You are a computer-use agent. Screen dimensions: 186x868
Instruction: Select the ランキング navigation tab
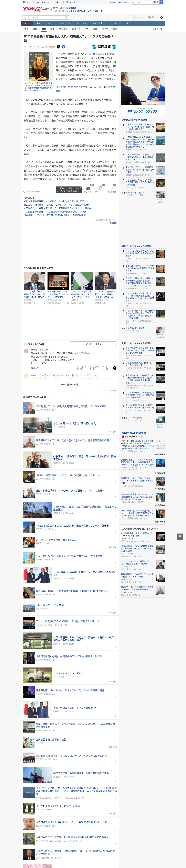tap(115, 24)
